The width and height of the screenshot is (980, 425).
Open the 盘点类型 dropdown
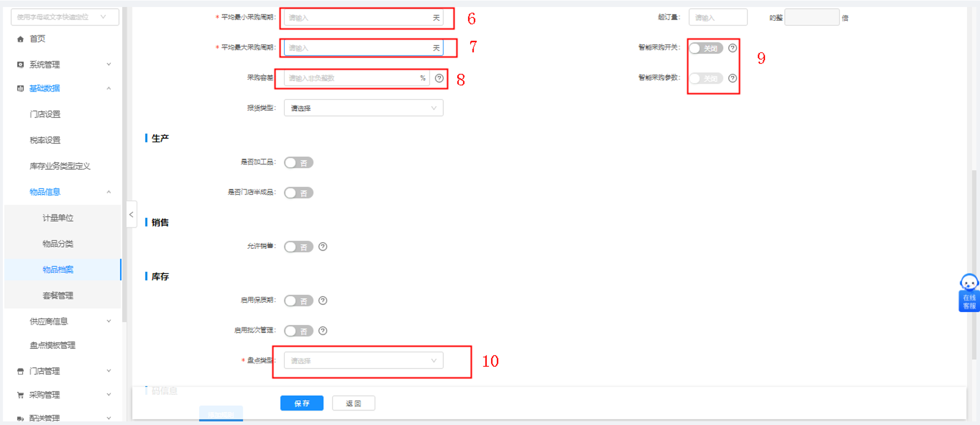click(363, 361)
